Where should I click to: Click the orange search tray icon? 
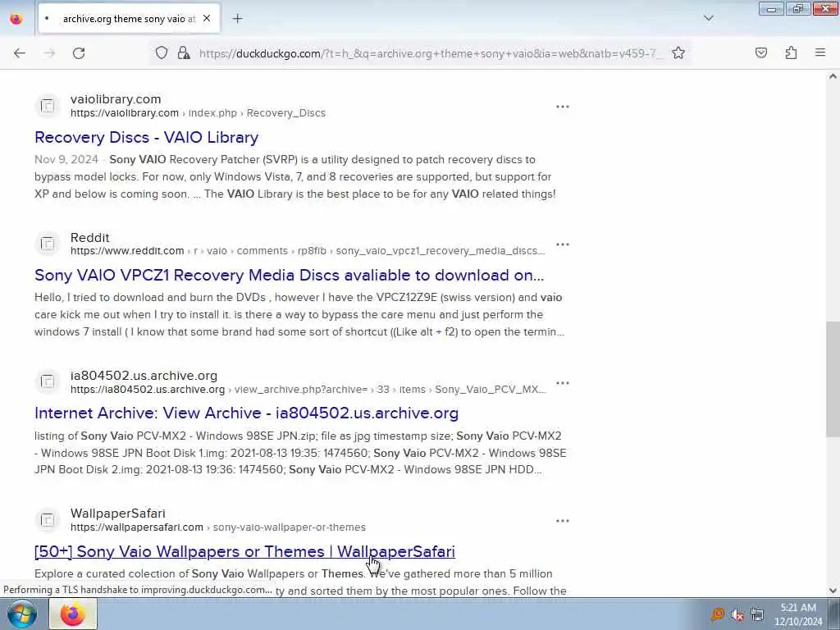[717, 614]
